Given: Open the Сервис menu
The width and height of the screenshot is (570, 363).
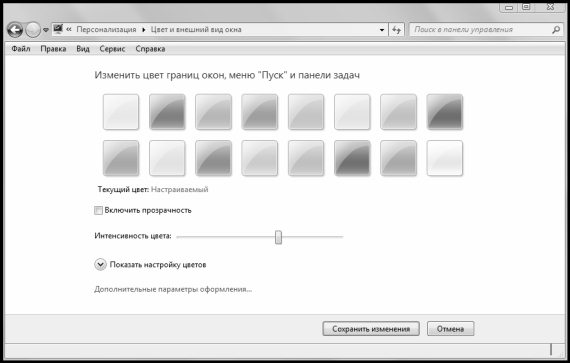Looking at the screenshot, I should [x=112, y=49].
